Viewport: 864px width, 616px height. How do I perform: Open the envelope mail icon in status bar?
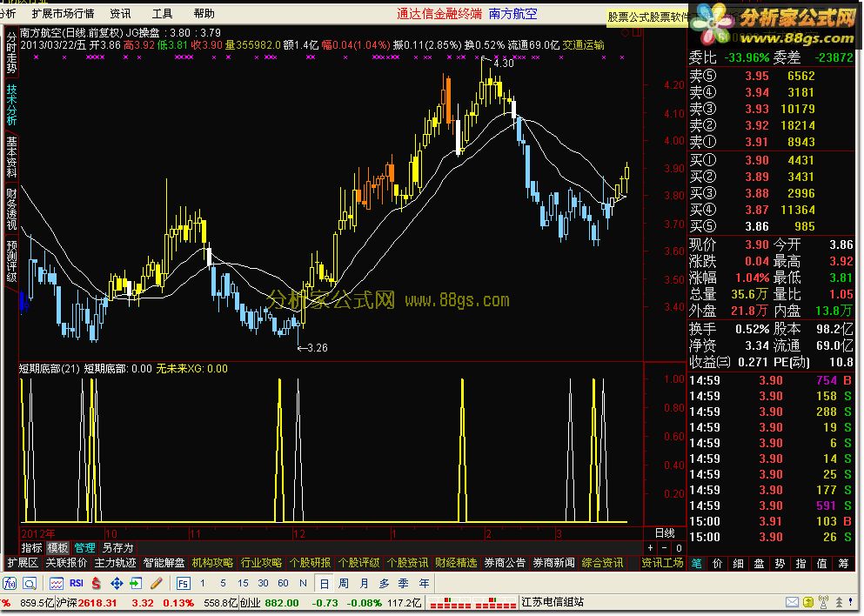pyautogui.click(x=792, y=602)
